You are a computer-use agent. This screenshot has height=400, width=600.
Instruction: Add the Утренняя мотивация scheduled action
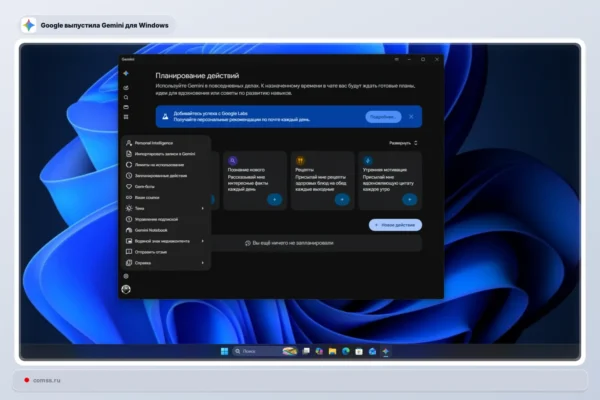click(x=409, y=199)
